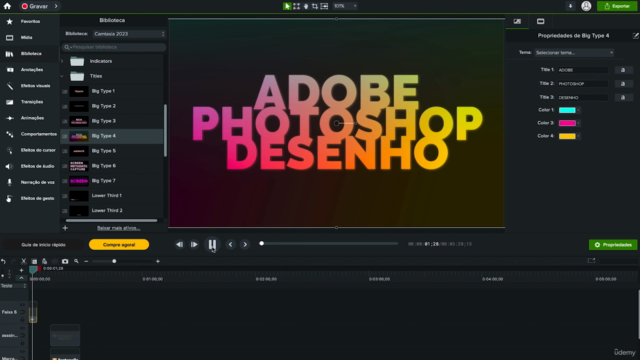Viewport: 640px width, 360px height.
Task: Expand the arrow beside Gravar
Action: point(56,6)
